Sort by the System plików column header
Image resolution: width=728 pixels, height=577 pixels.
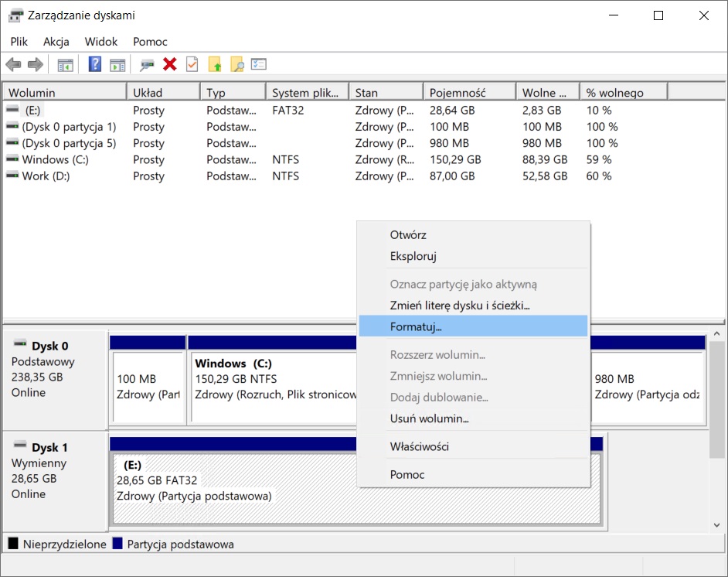304,93
